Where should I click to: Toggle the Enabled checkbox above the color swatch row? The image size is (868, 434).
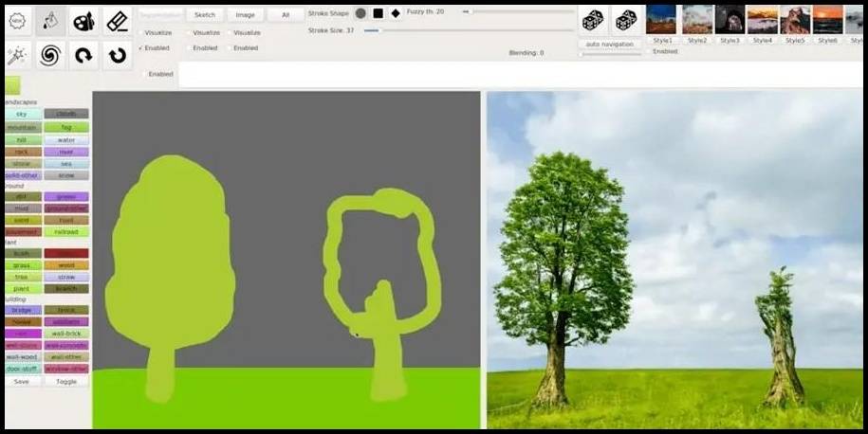(157, 74)
